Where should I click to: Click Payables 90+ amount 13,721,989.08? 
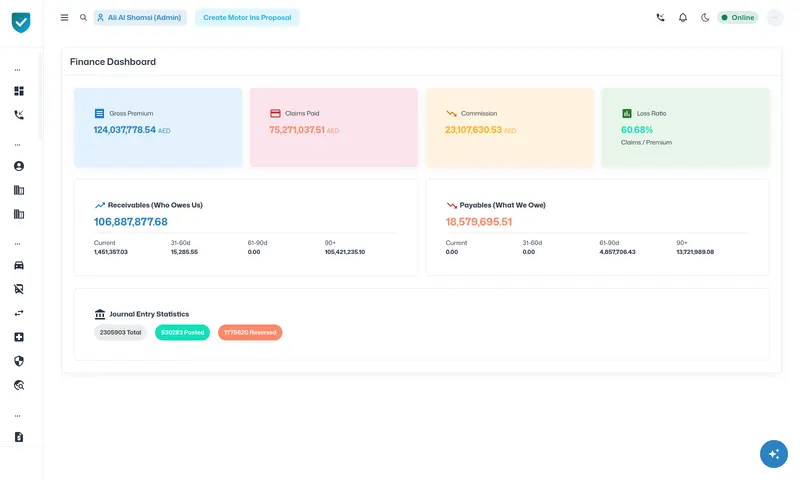tap(695, 252)
